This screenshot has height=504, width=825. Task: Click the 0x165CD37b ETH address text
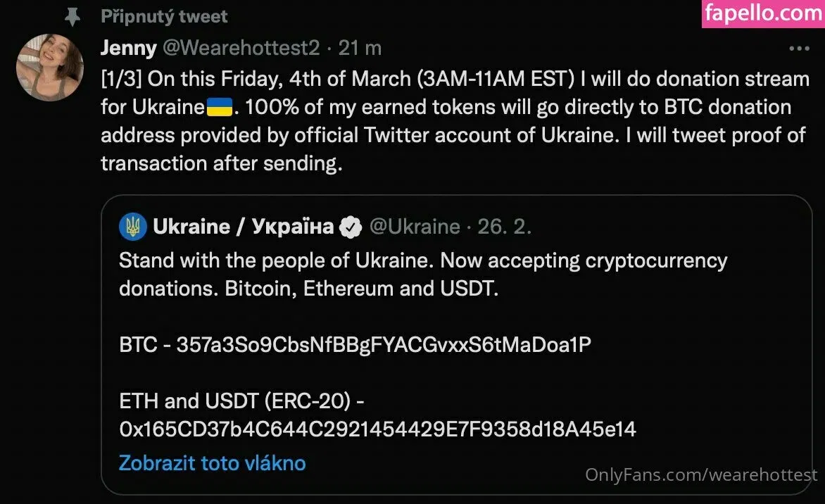[x=377, y=429]
